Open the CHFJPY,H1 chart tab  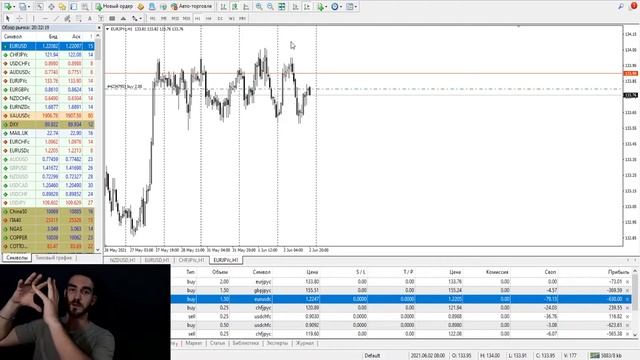[191, 260]
